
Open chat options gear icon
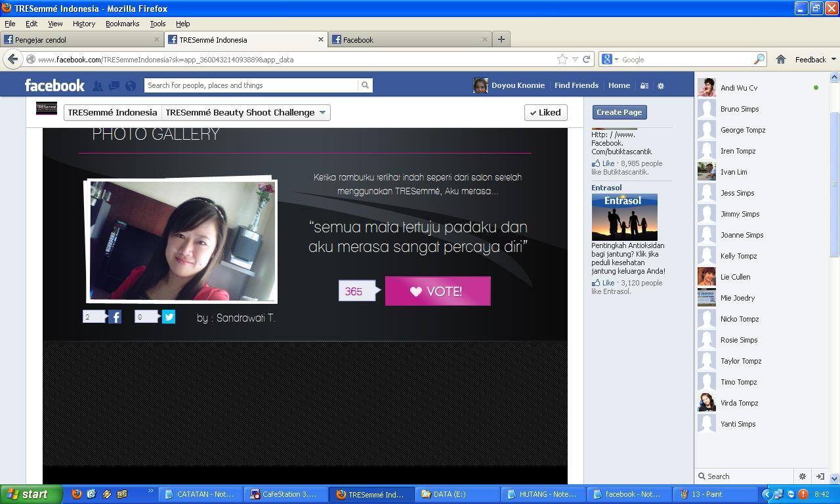pyautogui.click(x=802, y=476)
